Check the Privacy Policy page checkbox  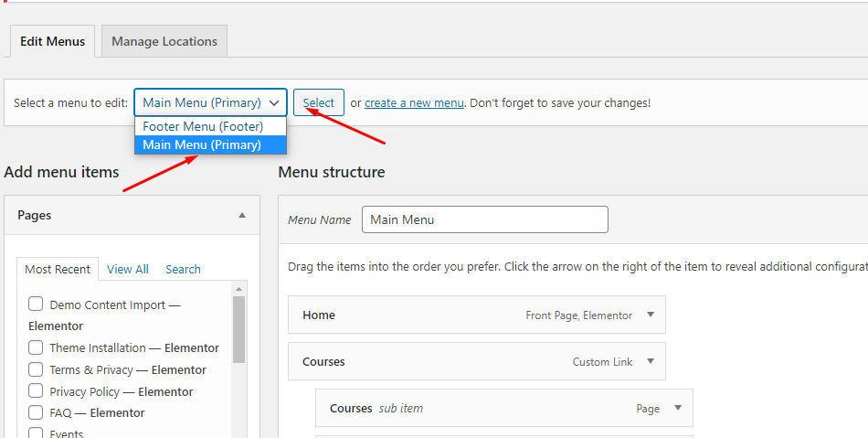coord(36,390)
